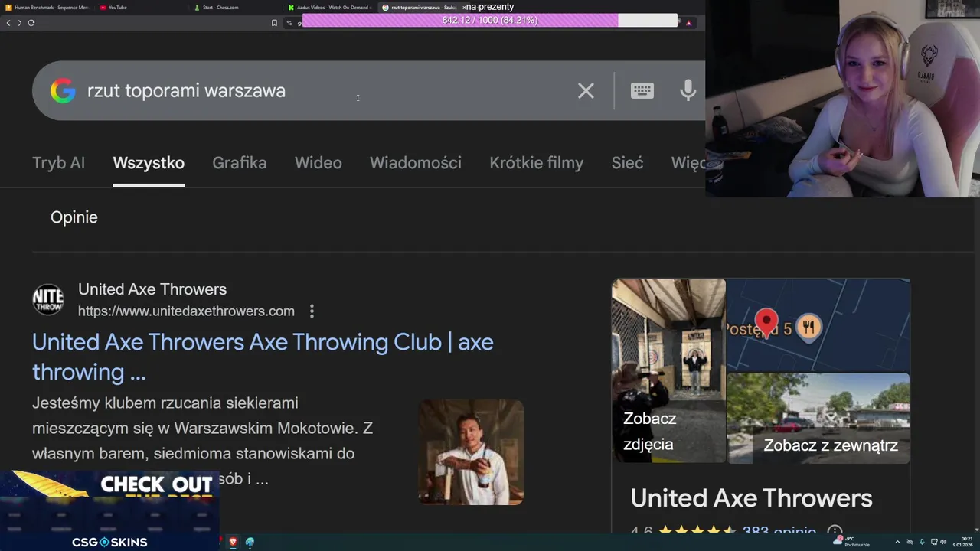The width and height of the screenshot is (980, 551).
Task: Click the Opinie filter chip
Action: (x=74, y=217)
